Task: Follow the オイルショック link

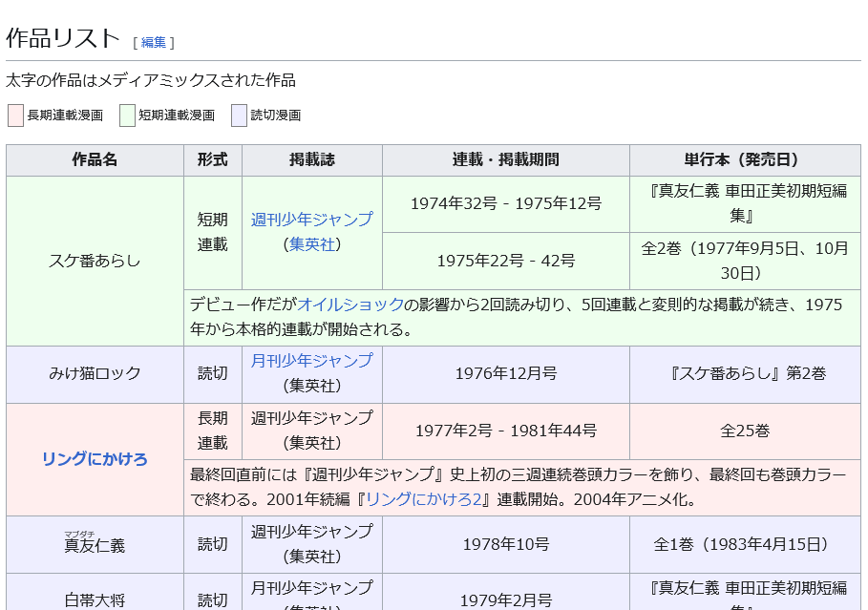Action: (351, 305)
